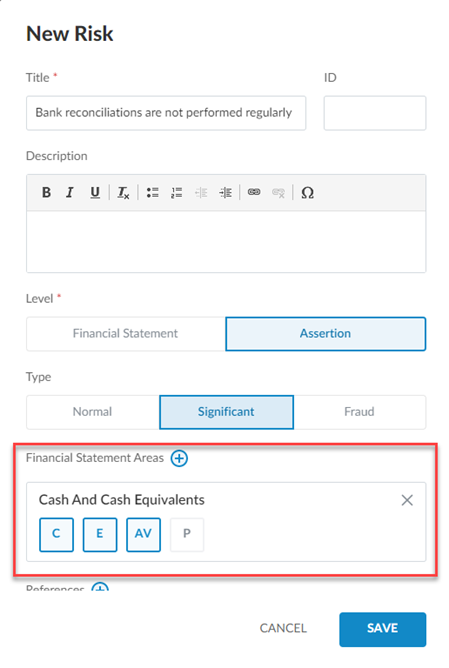This screenshot has width=449, height=668.
Task: Add a Financial Statement Area with plus
Action: click(x=179, y=458)
